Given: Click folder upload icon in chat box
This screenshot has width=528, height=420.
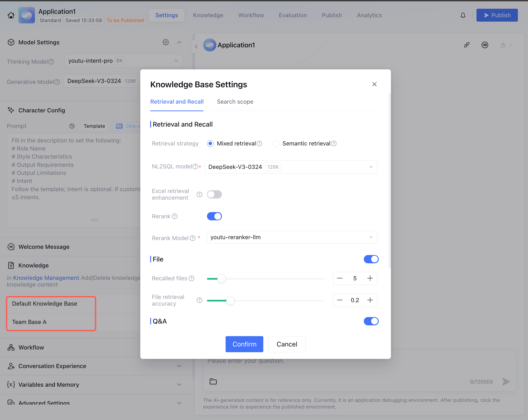Looking at the screenshot, I should click(x=213, y=381).
